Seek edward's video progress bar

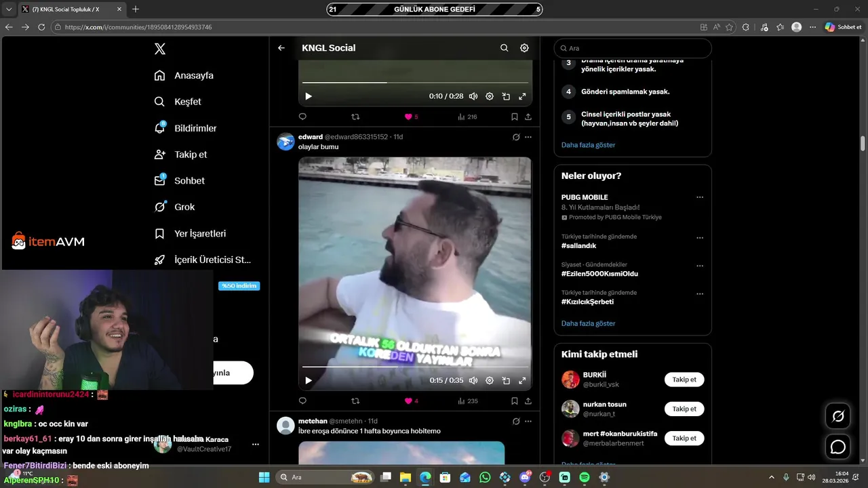pyautogui.click(x=415, y=367)
